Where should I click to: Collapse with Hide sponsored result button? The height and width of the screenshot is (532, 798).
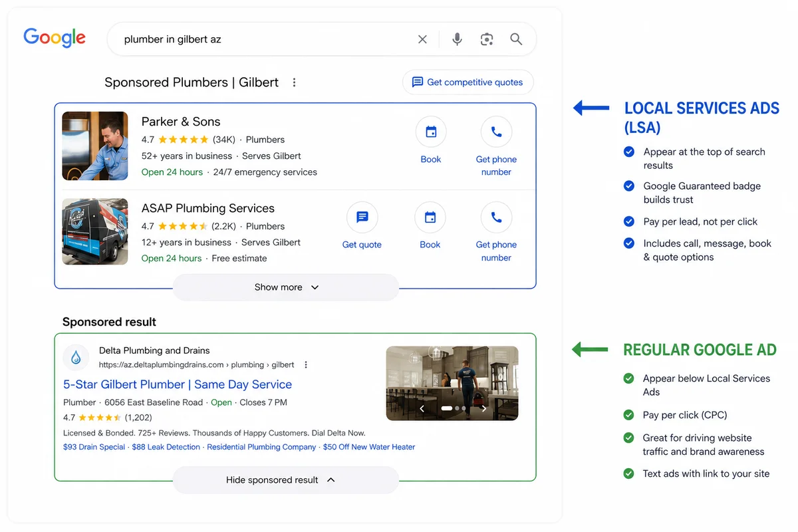(x=286, y=480)
